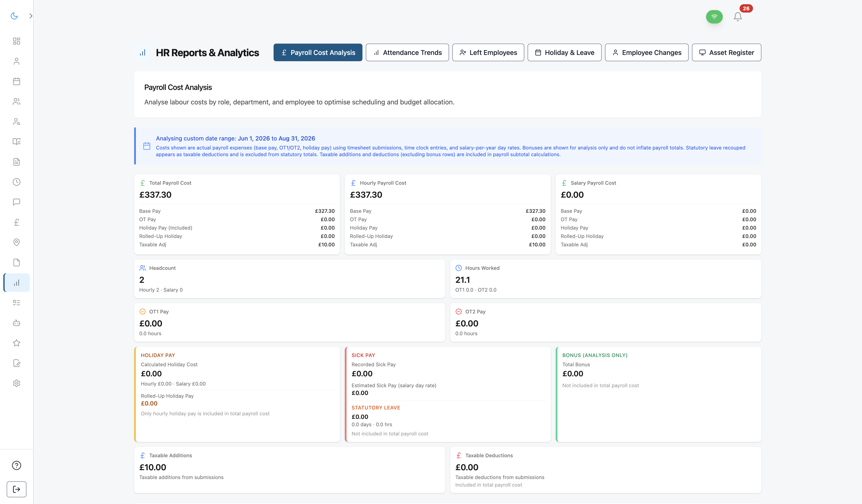862x504 pixels.
Task: Click the 'STATUTORY LEAVE' heading
Action: 376,408
